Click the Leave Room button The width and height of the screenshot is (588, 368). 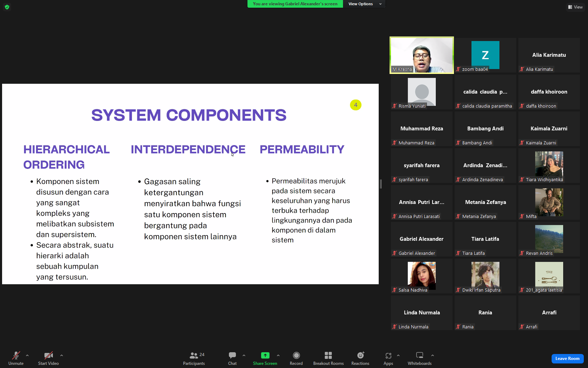pyautogui.click(x=567, y=359)
